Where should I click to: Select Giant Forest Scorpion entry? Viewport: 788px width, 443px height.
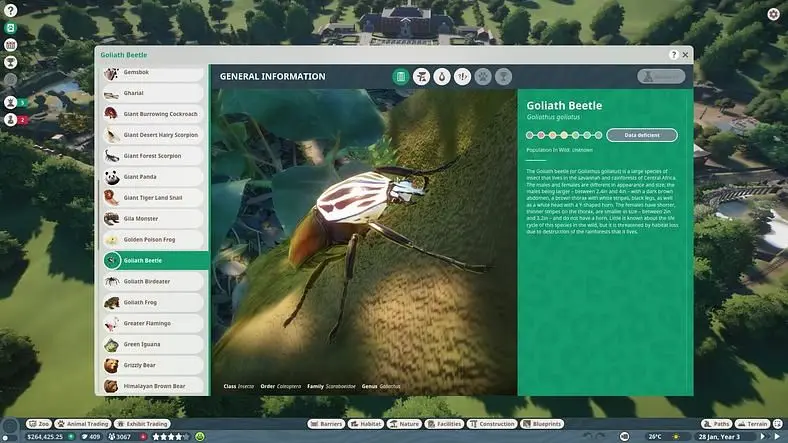(153, 156)
